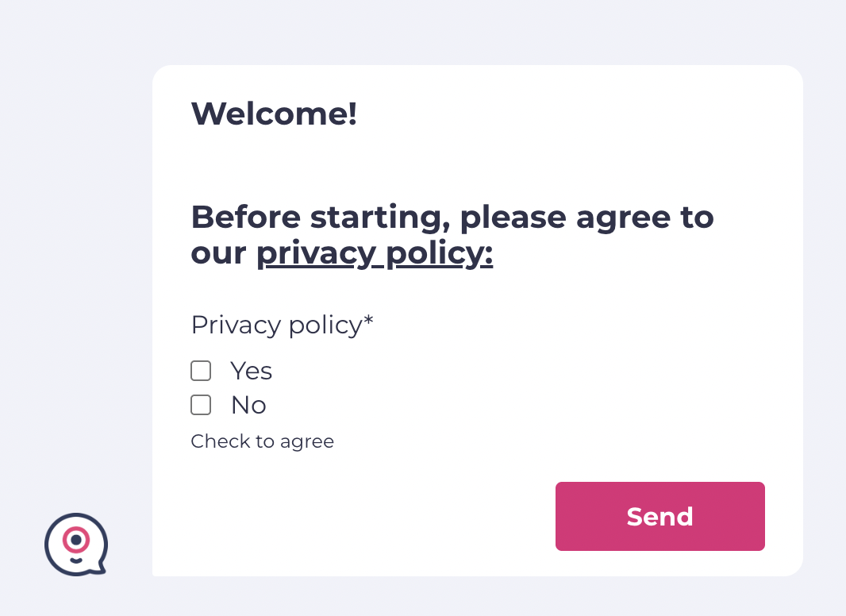Click the 'Yes' option label text
The width and height of the screenshot is (846, 616).
coord(251,371)
